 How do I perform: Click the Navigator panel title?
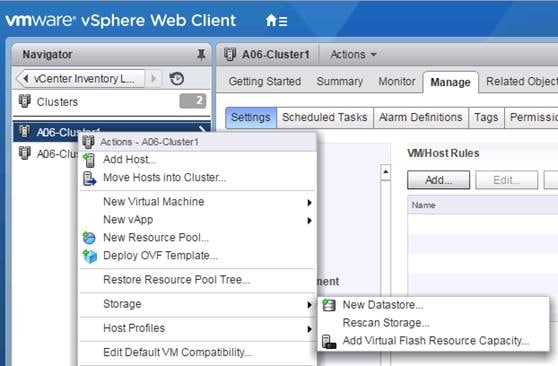tap(47, 54)
